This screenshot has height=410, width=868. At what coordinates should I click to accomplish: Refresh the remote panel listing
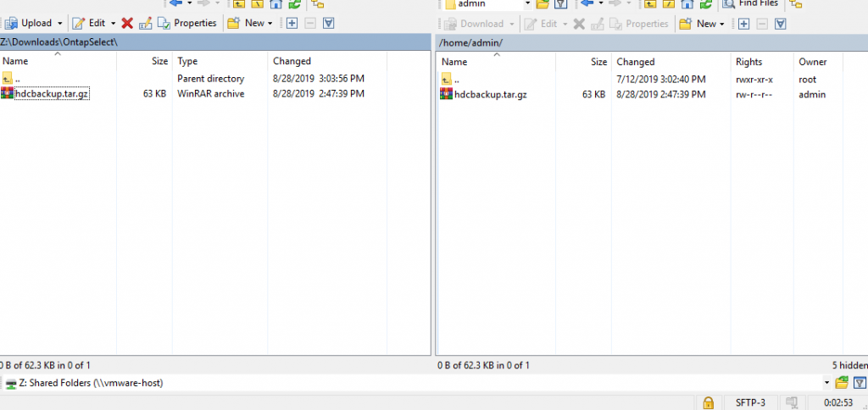[705, 4]
